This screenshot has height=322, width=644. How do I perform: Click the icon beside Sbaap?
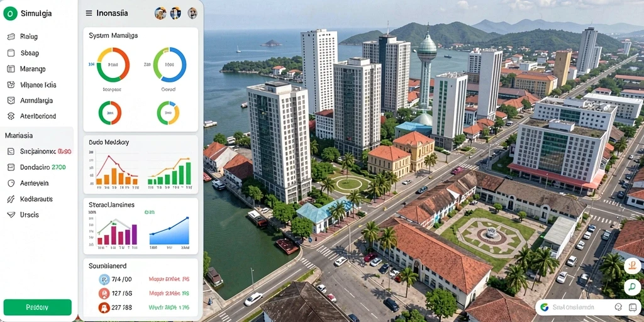coord(11,53)
